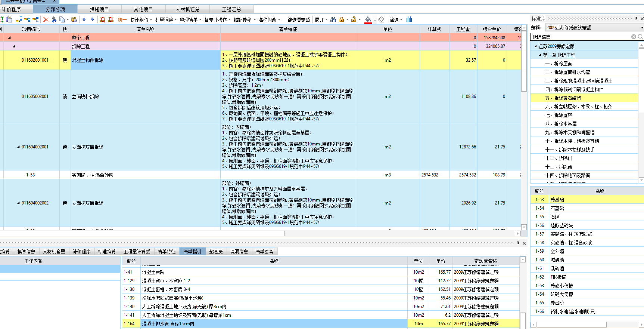Click the magnifier icon in search box
Viewport: 644px width, 329px height.
pyautogui.click(x=640, y=37)
